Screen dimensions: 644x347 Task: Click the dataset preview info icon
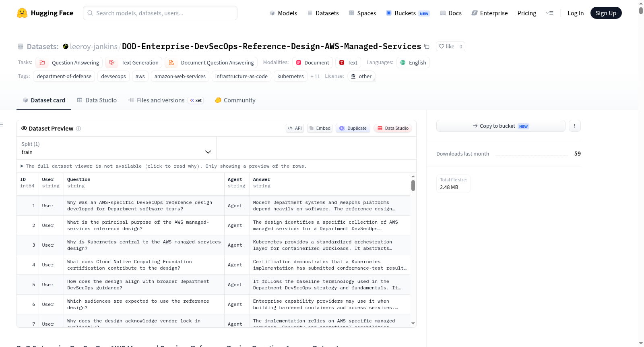point(78,129)
